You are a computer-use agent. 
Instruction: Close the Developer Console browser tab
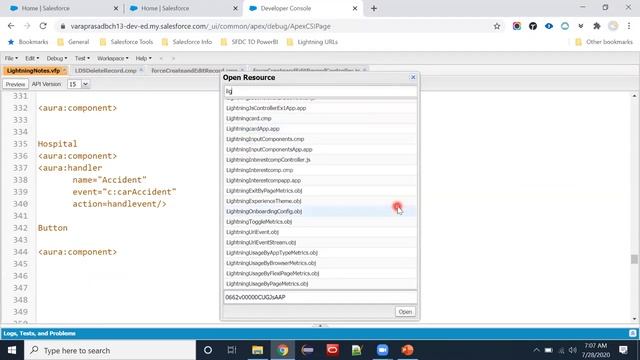click(355, 8)
